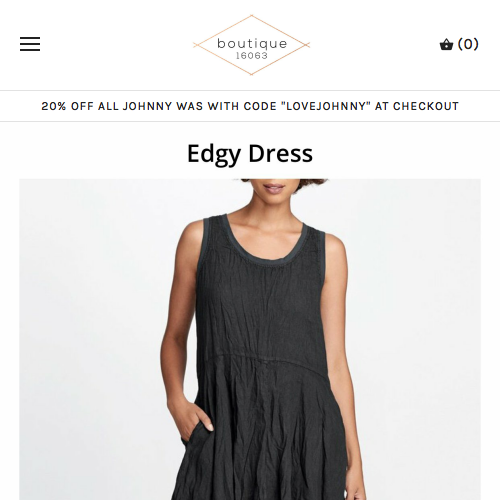Click the word "Dress" in the heading
Screen dimensions: 500x500
point(281,154)
